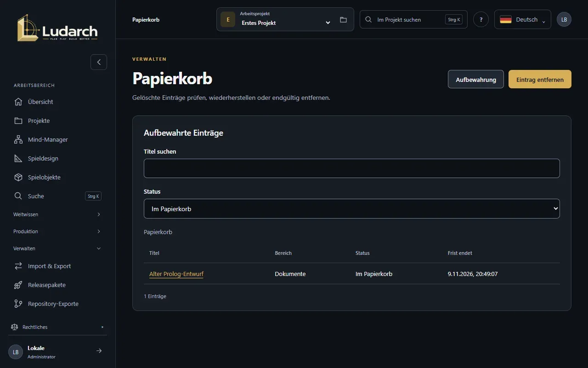Click the Frist endet column header

[x=460, y=253]
